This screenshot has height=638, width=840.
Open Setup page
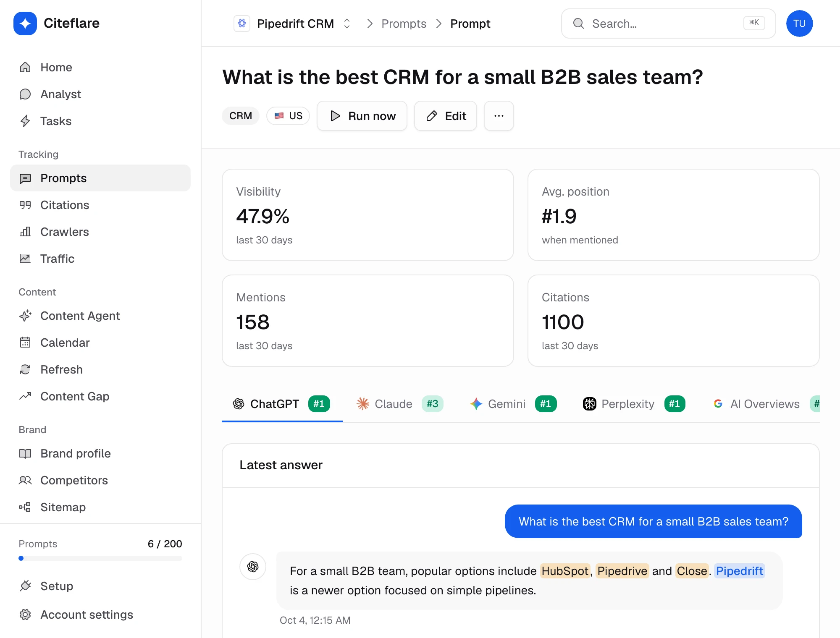click(x=100, y=586)
